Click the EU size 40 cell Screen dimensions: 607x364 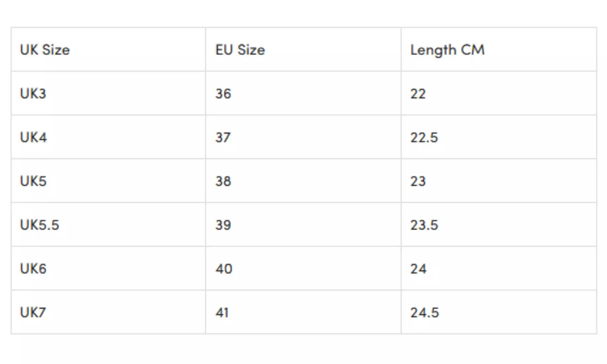point(224,269)
